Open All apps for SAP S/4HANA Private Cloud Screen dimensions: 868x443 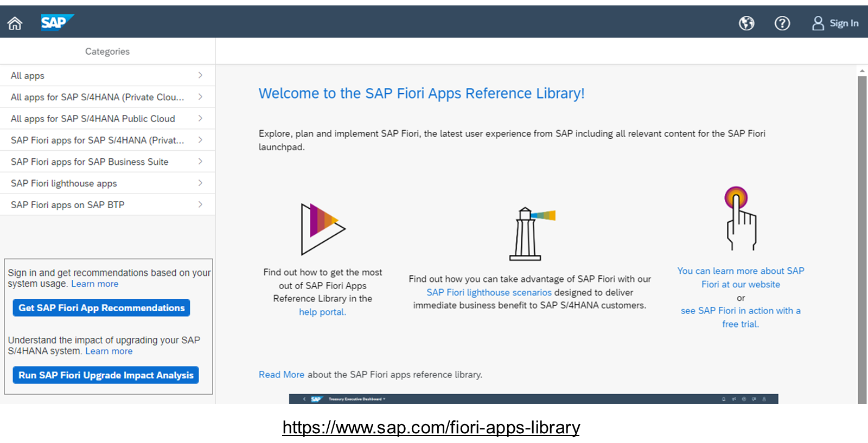pyautogui.click(x=107, y=97)
